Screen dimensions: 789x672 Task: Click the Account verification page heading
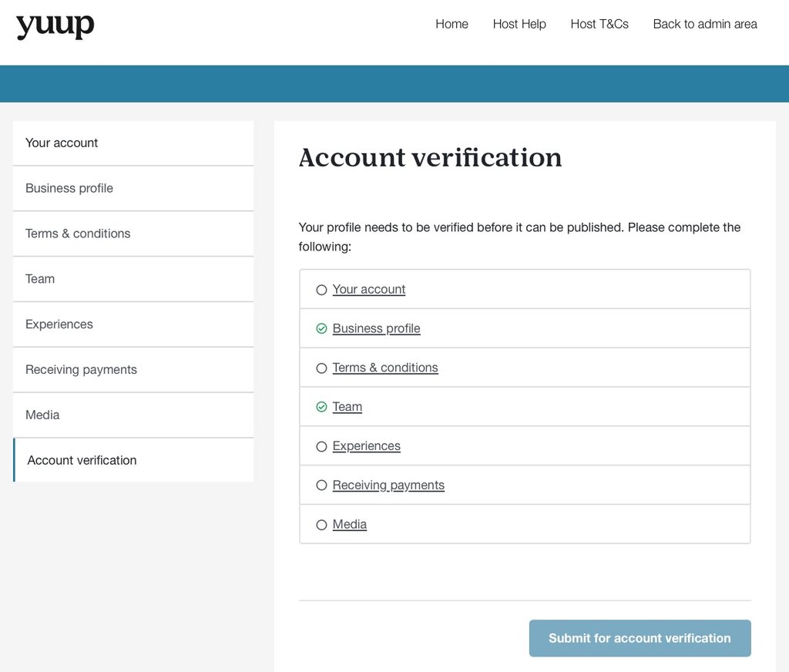(430, 157)
